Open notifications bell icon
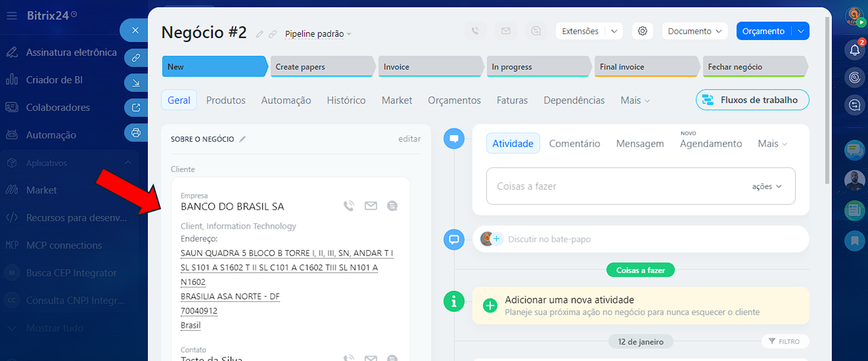Screen dimensions: 868x361 coord(854,50)
